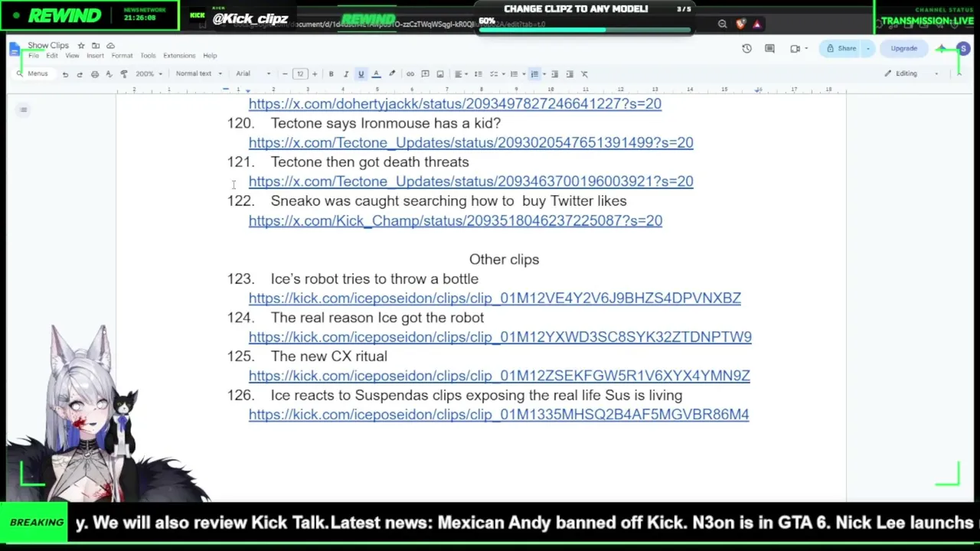This screenshot has width=980, height=551.
Task: Open the Tools menu
Action: point(148,56)
